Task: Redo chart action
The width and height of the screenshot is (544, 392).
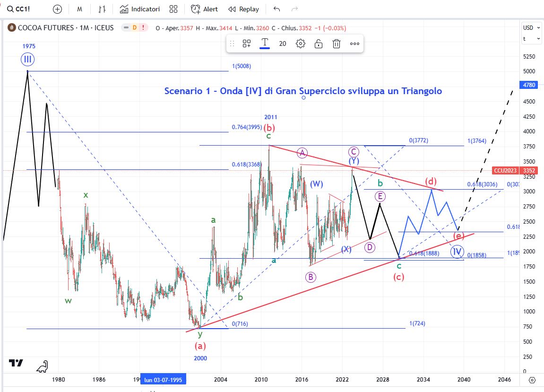Action: pos(294,9)
